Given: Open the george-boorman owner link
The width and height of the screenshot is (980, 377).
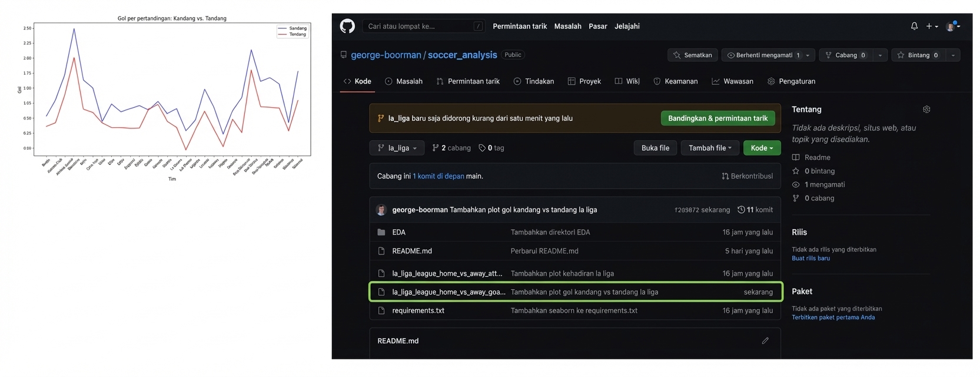Looking at the screenshot, I should (x=386, y=55).
